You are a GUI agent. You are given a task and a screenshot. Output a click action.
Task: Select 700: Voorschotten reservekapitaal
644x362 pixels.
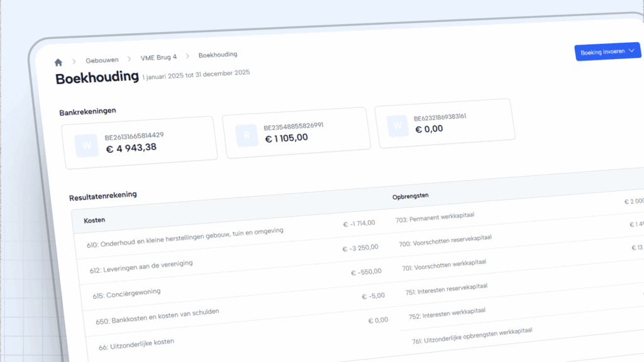445,241
